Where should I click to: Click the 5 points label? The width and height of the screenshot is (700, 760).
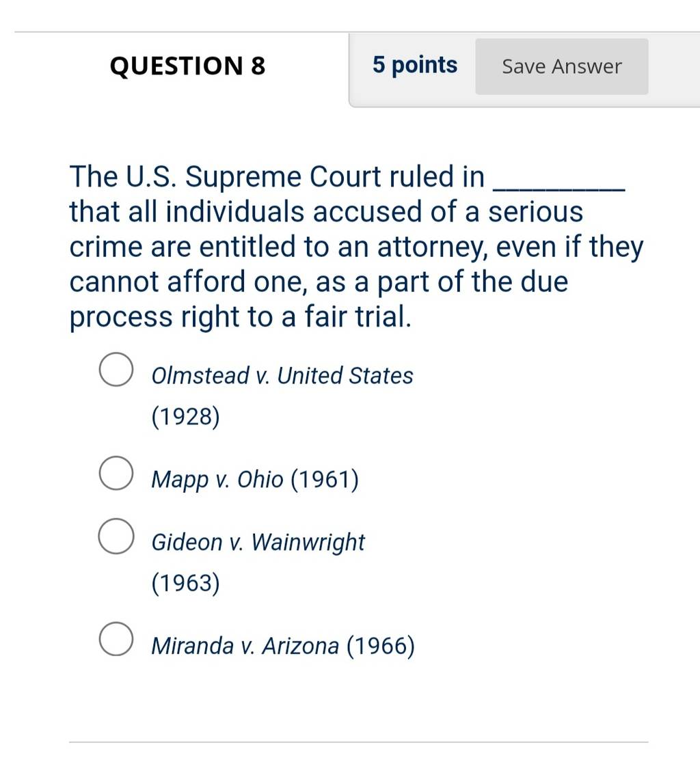pyautogui.click(x=415, y=65)
